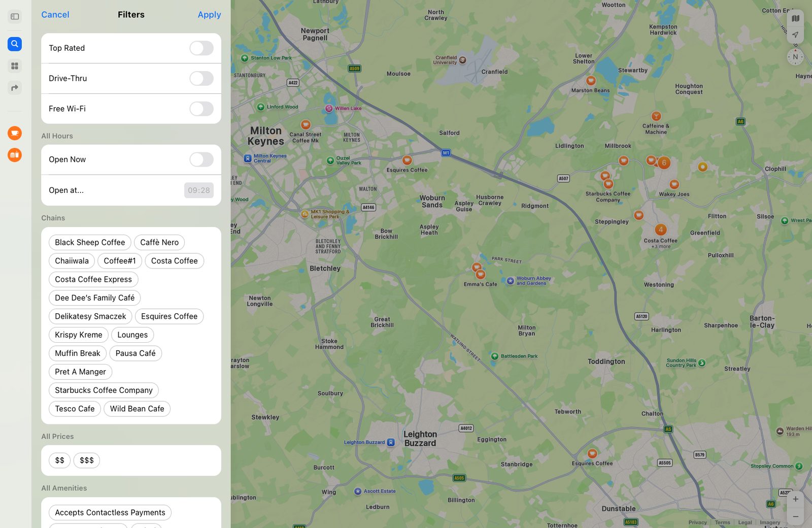
Task: Select the Caffè Nero chain chip
Action: 159,243
